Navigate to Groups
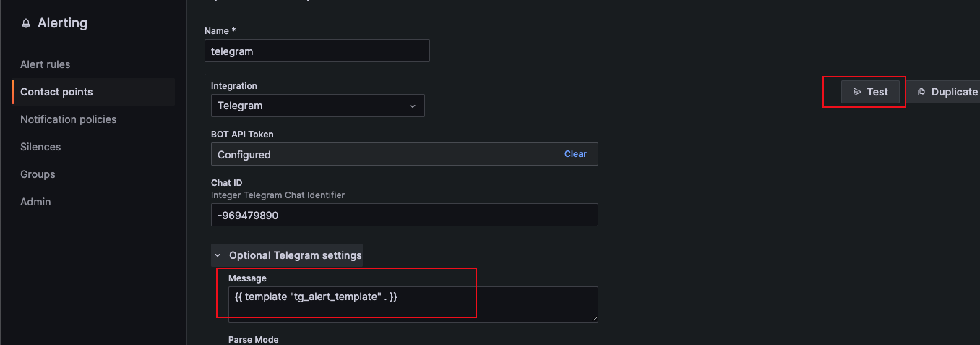980x345 pixels. pyautogui.click(x=38, y=174)
